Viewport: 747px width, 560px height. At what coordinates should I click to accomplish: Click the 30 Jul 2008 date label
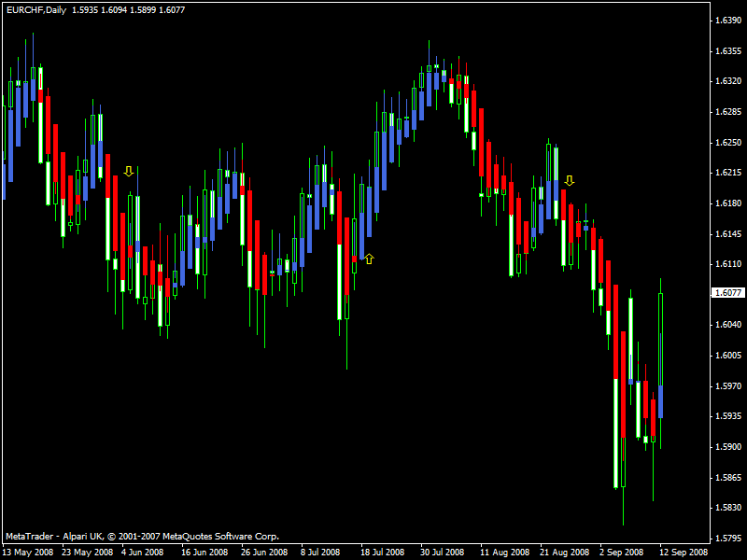tap(442, 553)
